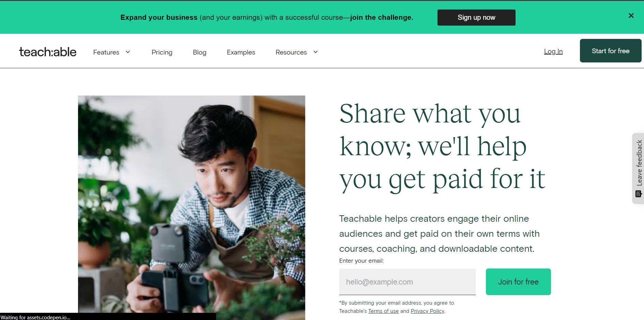Click the Sign up now button

click(476, 17)
